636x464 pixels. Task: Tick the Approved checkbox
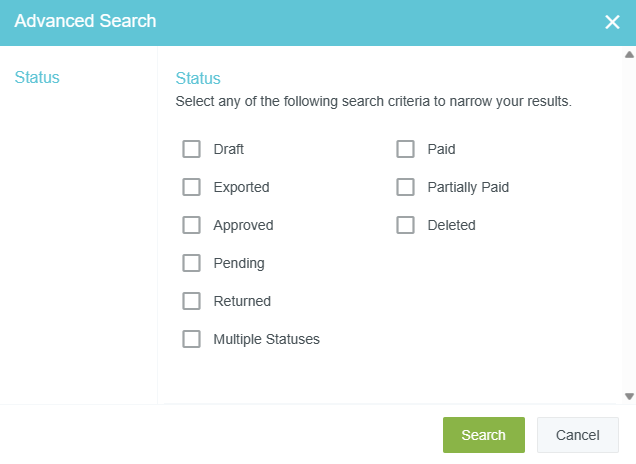(191, 225)
